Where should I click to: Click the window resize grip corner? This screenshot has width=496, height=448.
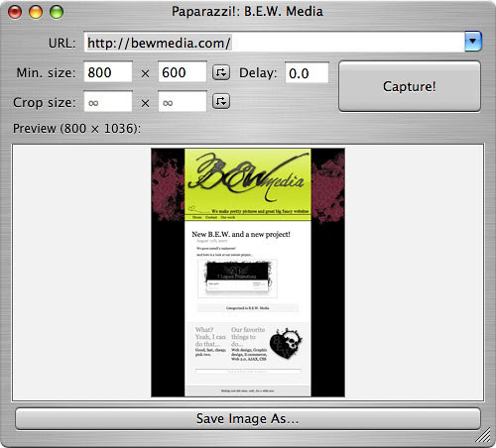[x=484, y=436]
